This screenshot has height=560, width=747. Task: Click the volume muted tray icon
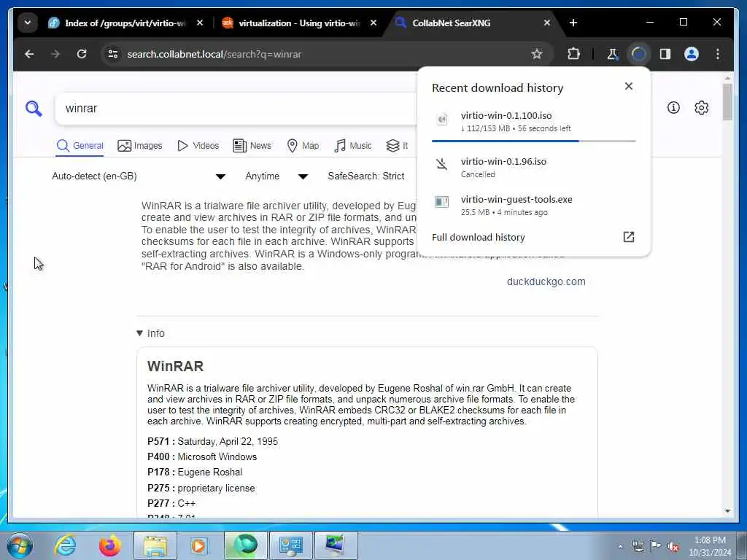pos(673,546)
